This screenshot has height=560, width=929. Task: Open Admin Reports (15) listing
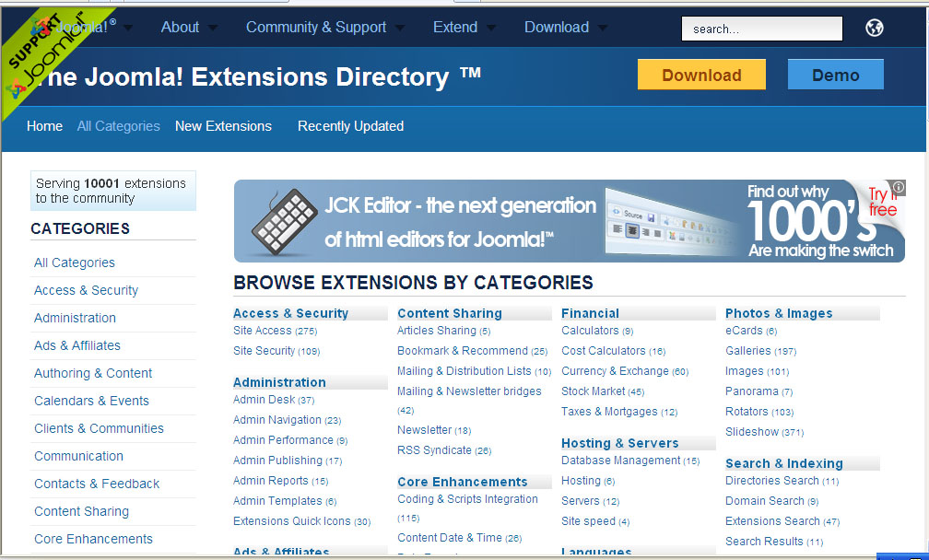tap(281, 481)
